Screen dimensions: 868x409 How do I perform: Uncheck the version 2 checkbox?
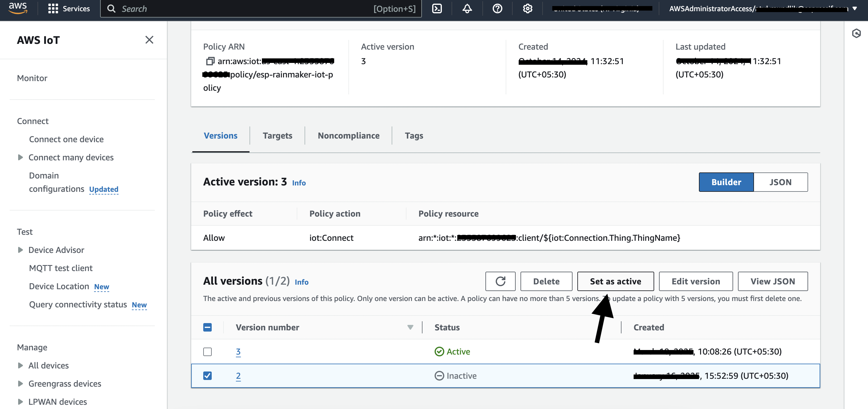(x=207, y=375)
